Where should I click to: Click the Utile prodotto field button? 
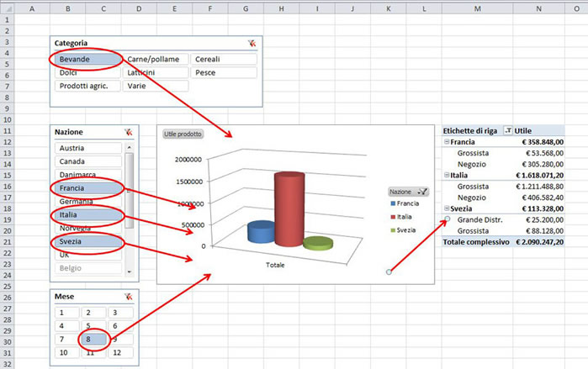pos(183,134)
